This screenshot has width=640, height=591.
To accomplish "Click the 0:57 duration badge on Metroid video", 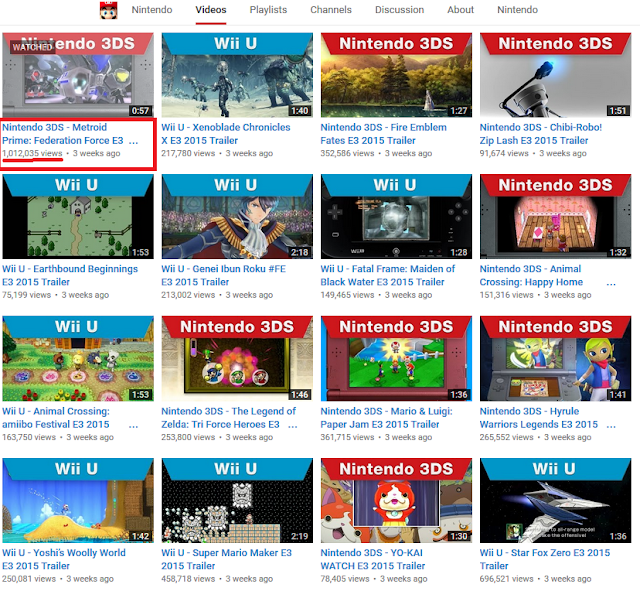I will coord(140,111).
